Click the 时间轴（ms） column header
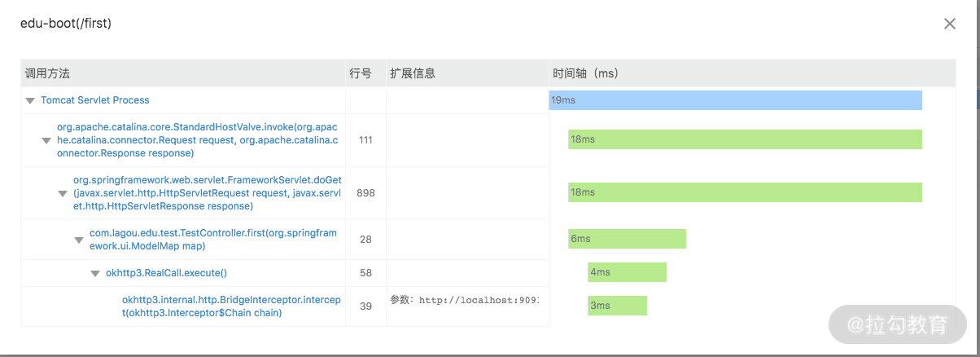The image size is (980, 357). click(585, 73)
